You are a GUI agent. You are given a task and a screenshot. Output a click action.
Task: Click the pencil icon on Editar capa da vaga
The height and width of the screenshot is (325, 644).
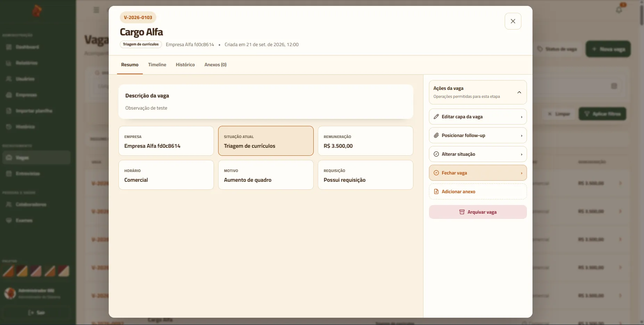436,117
